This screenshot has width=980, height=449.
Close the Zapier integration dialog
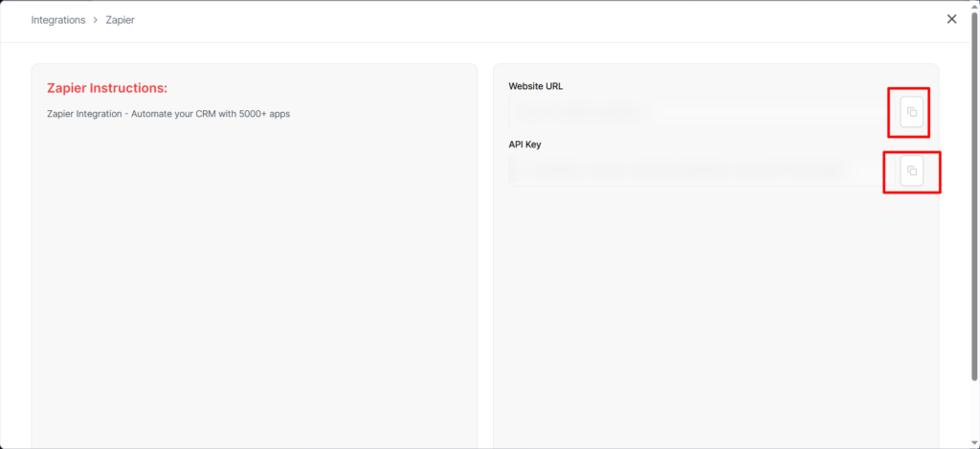tap(951, 19)
